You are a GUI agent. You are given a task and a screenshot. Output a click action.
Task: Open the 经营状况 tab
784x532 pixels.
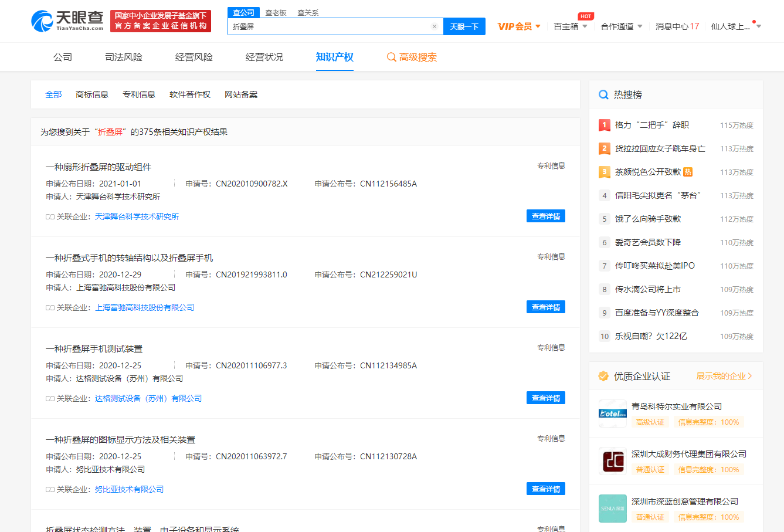(x=264, y=57)
